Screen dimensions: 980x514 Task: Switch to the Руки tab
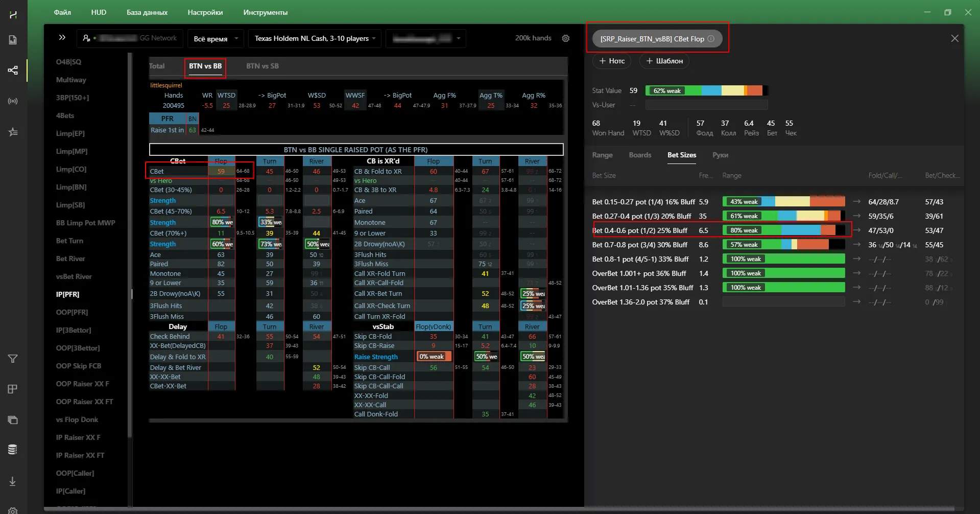tap(721, 155)
